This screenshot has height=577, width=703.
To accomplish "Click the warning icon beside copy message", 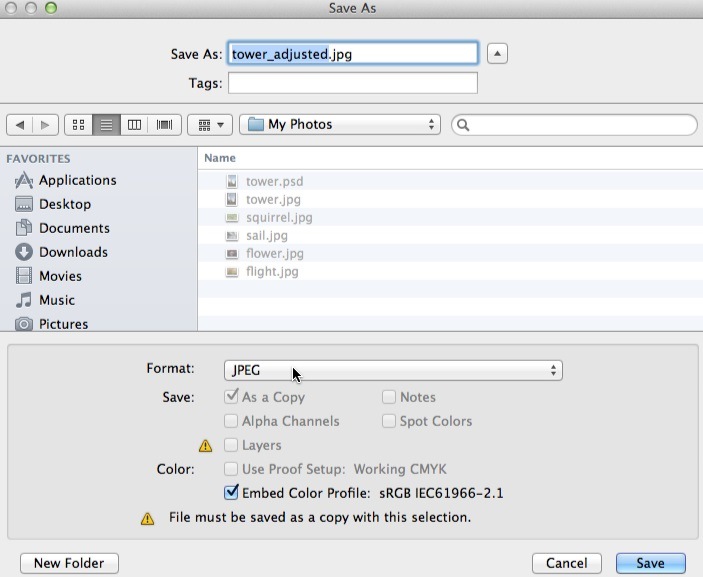I will 148,519.
